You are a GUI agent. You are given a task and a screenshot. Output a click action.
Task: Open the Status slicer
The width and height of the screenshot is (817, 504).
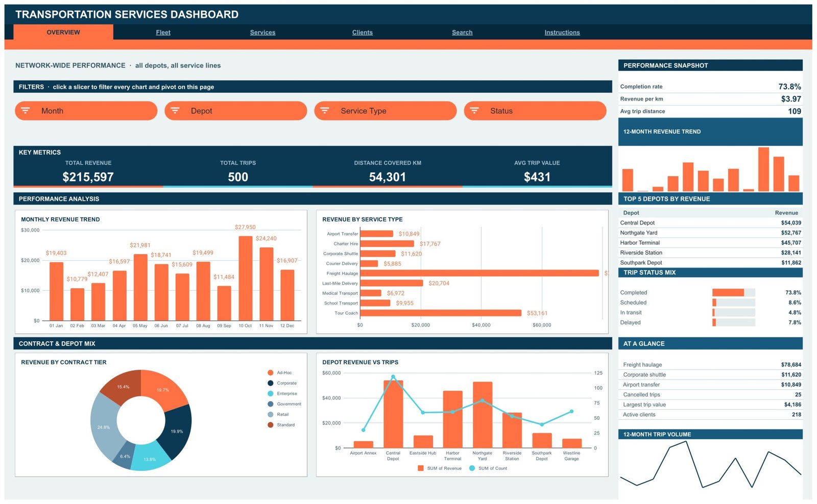535,111
